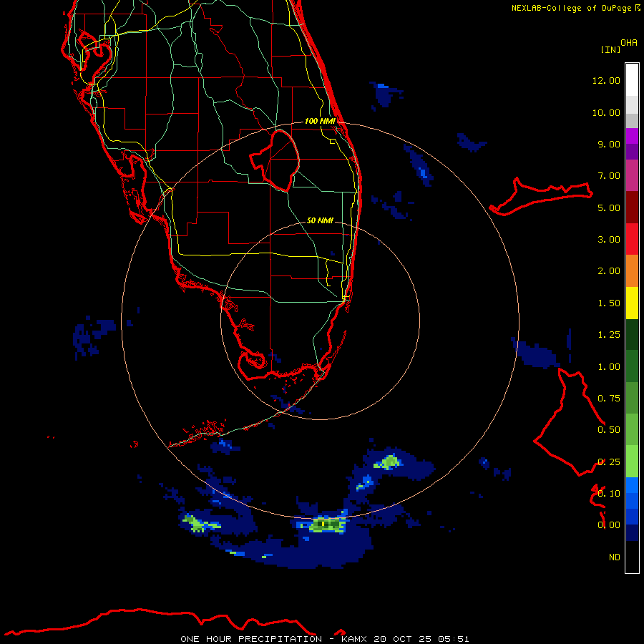Click the KAMX radar site identifier
This screenshot has width=644, height=644.
point(353,639)
